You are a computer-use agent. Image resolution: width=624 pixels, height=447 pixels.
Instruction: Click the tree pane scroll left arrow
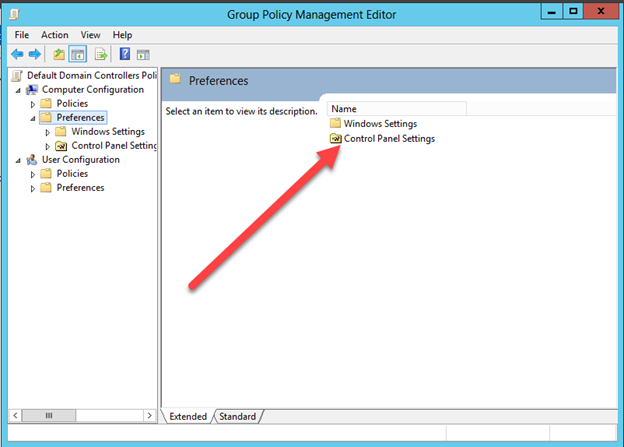(15, 416)
